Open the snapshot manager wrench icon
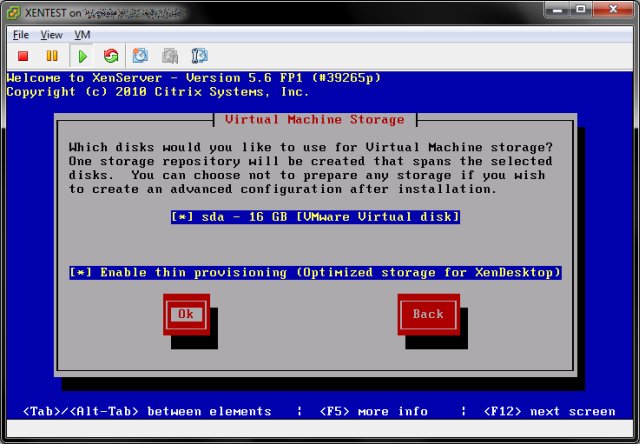The width and height of the screenshot is (640, 444). coord(199,56)
